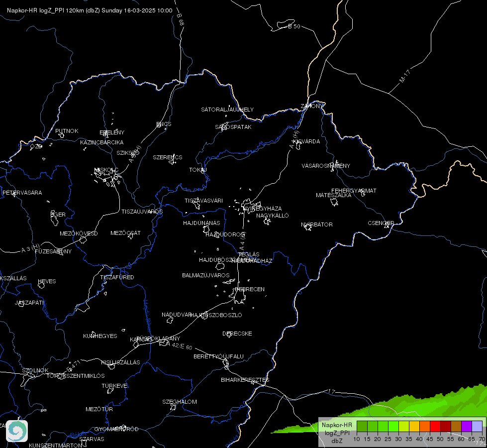
Task: Click the DERECSKE city label
Action: pos(237,334)
